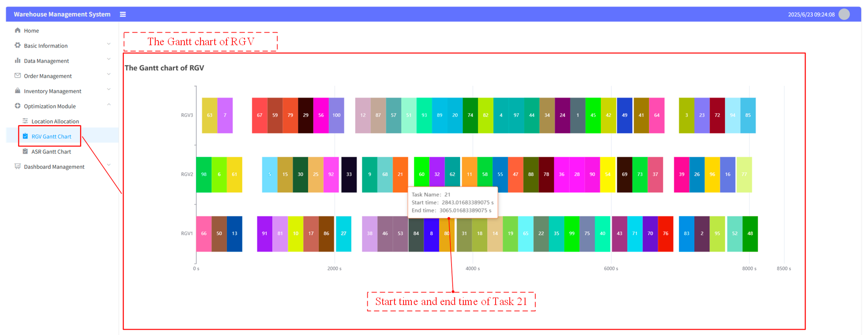Expand the Data Management chevron

(109, 59)
